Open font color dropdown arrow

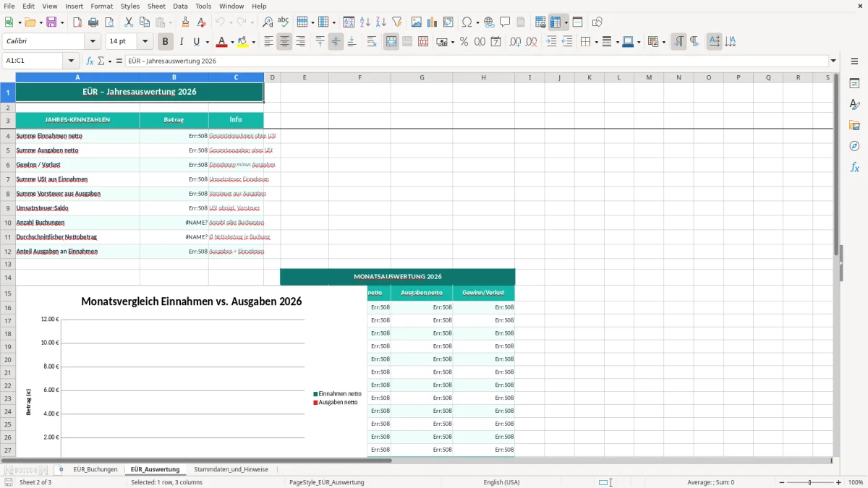coord(232,42)
